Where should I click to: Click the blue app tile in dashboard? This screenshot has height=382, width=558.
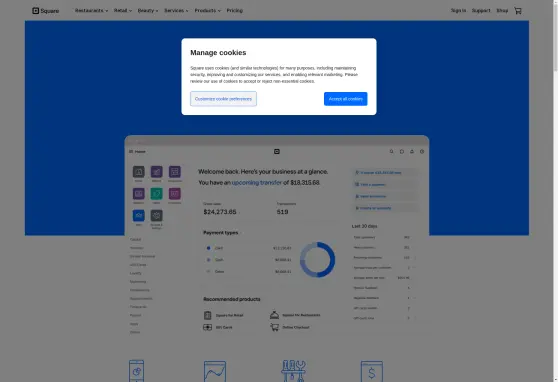tap(139, 215)
